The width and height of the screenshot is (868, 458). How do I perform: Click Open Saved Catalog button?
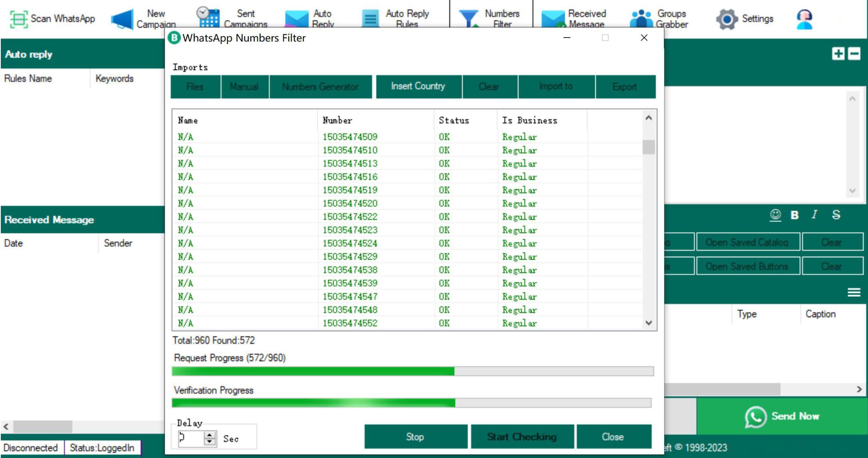(x=748, y=242)
